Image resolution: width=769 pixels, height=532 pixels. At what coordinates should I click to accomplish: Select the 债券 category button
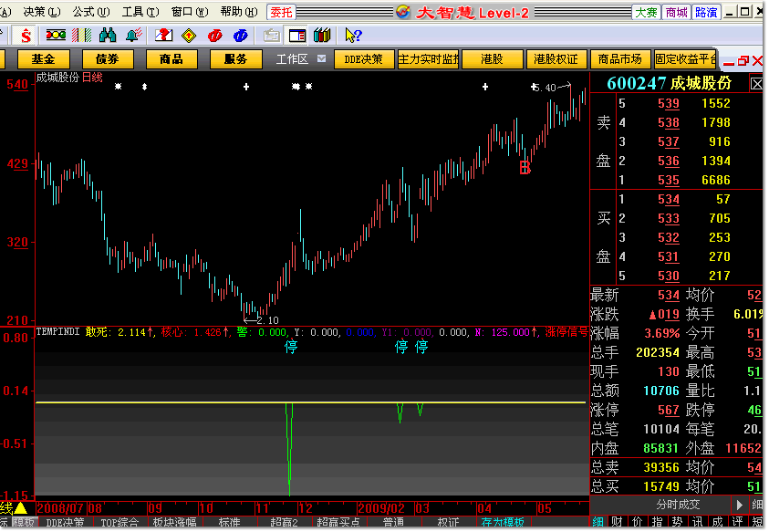pos(108,59)
